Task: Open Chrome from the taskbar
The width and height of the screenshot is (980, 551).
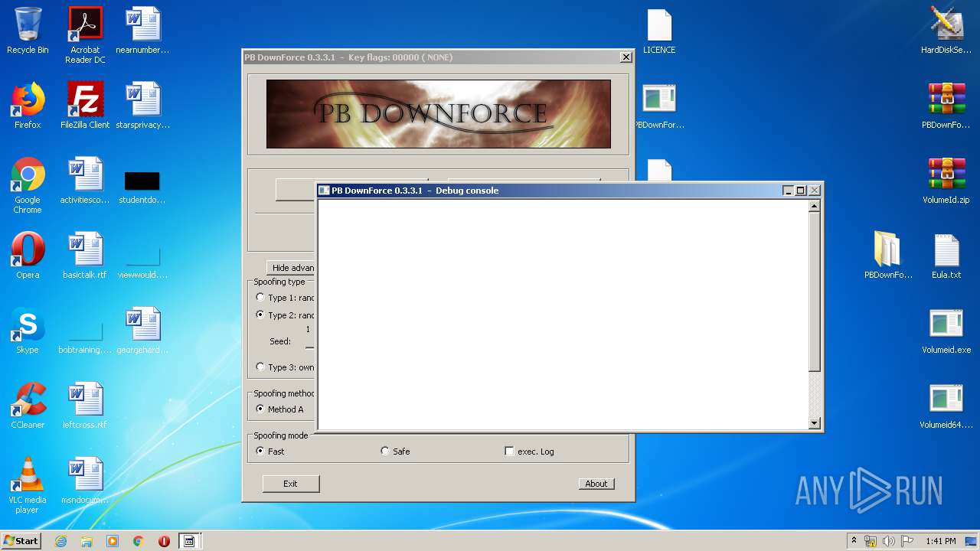Action: [138, 541]
